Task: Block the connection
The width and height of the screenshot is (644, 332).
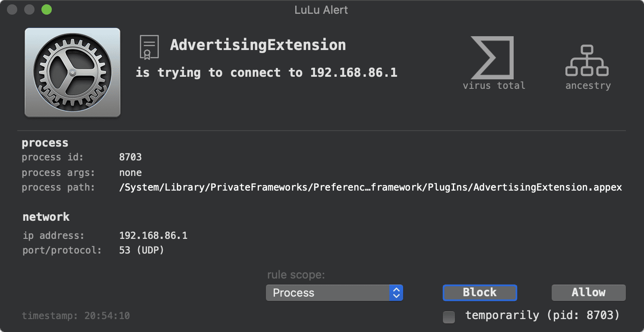Action: (480, 292)
